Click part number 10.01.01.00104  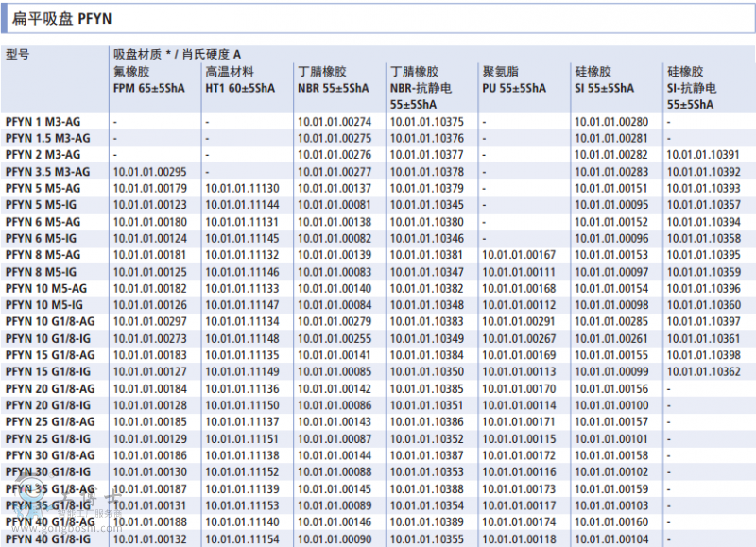click(611, 538)
